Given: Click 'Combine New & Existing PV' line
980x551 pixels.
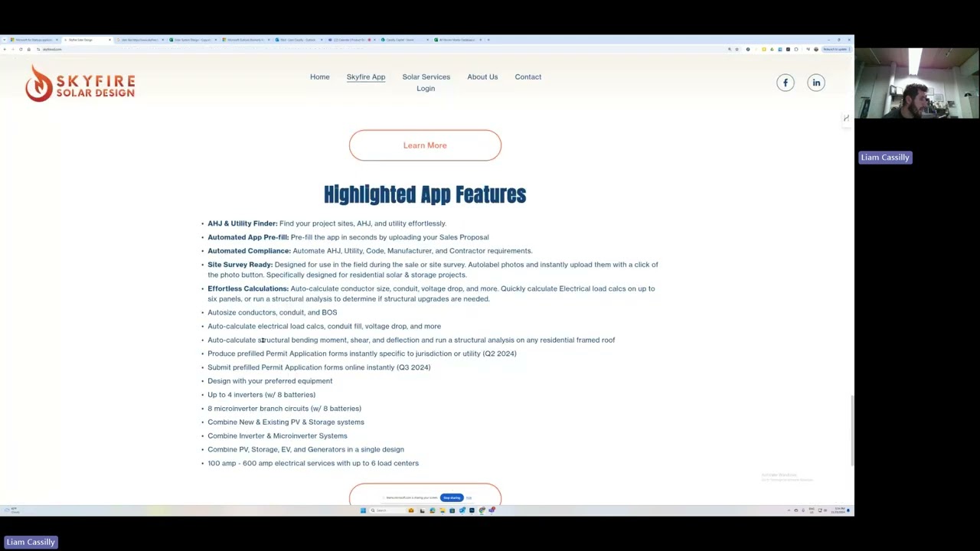Looking at the screenshot, I should point(286,422).
